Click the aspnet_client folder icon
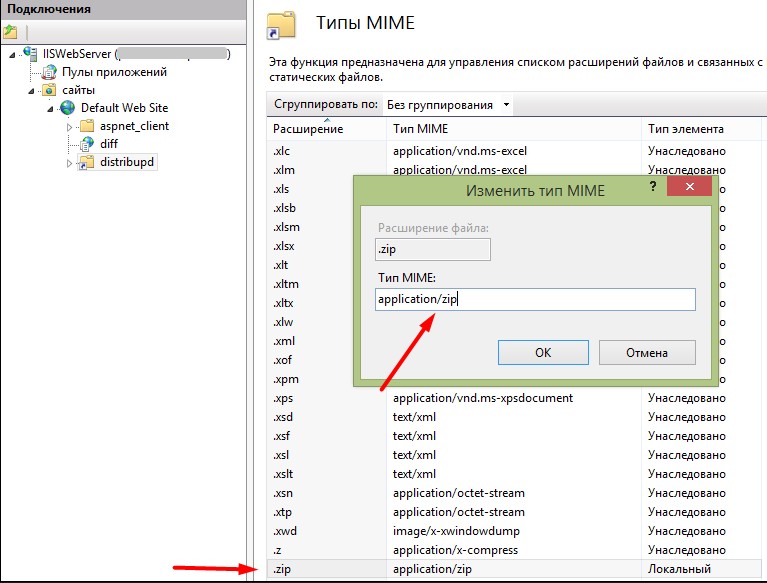The height and width of the screenshot is (583, 767). [x=87, y=126]
